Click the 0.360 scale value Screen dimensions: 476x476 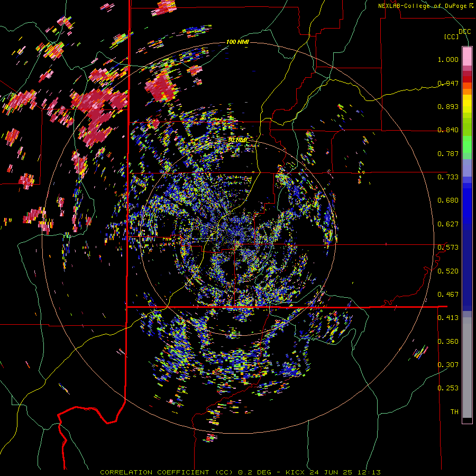coord(448,342)
